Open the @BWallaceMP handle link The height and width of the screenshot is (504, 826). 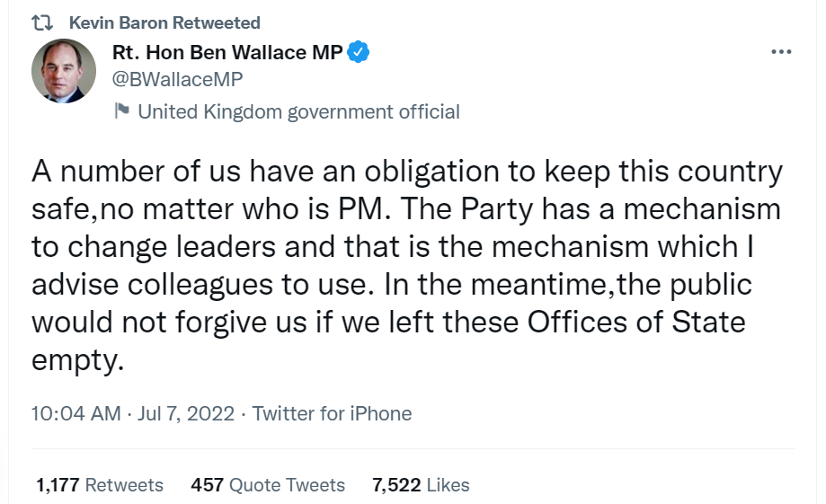(x=178, y=80)
